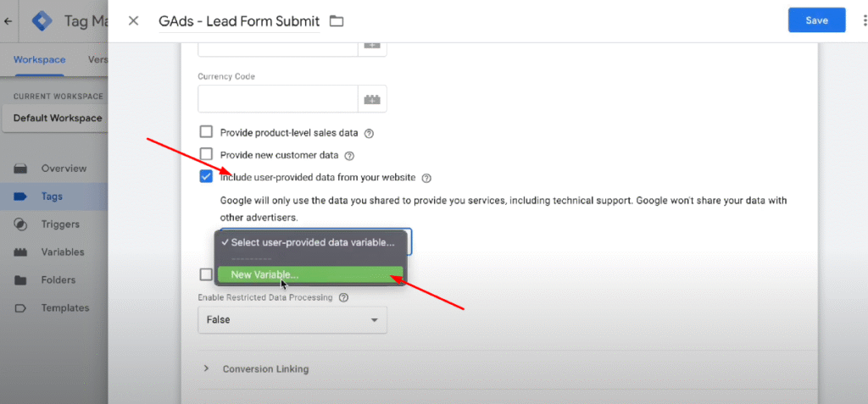This screenshot has width=868, height=404.
Task: Open Enable Restricted Data Processing False dropdown
Action: 292,320
